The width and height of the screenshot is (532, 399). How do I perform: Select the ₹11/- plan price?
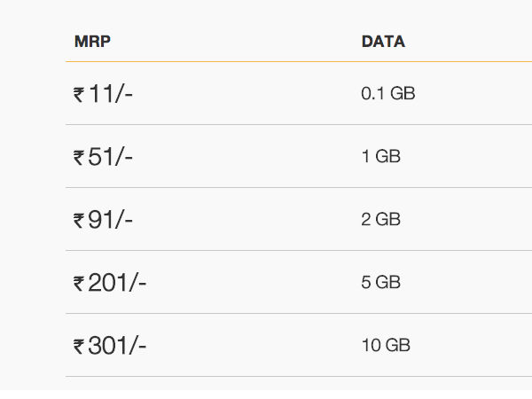click(103, 93)
